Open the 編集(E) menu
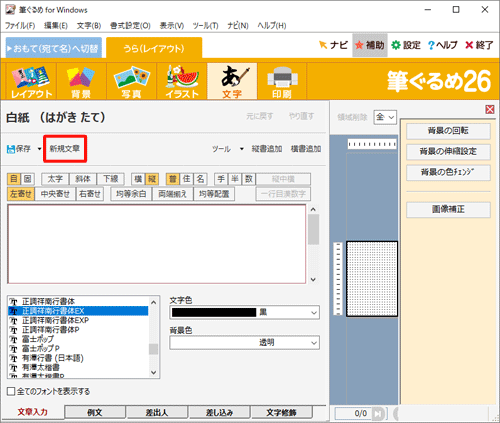500x423 pixels. tap(56, 26)
